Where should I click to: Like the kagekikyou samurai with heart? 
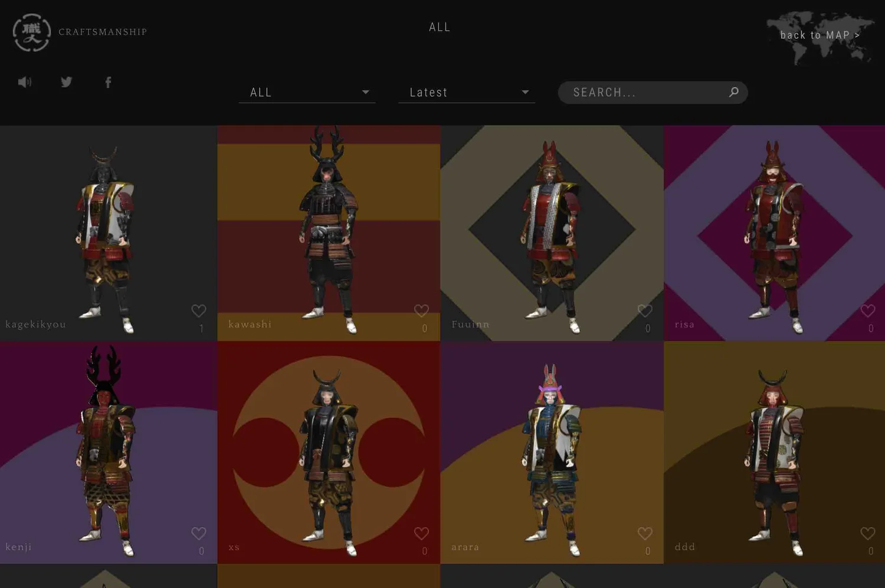[199, 310]
